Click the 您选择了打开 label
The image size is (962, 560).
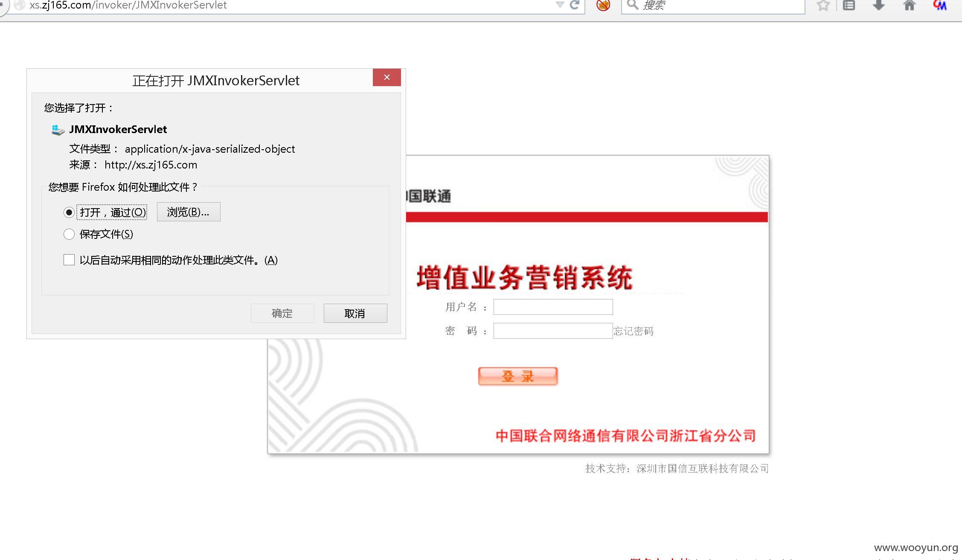click(x=79, y=108)
